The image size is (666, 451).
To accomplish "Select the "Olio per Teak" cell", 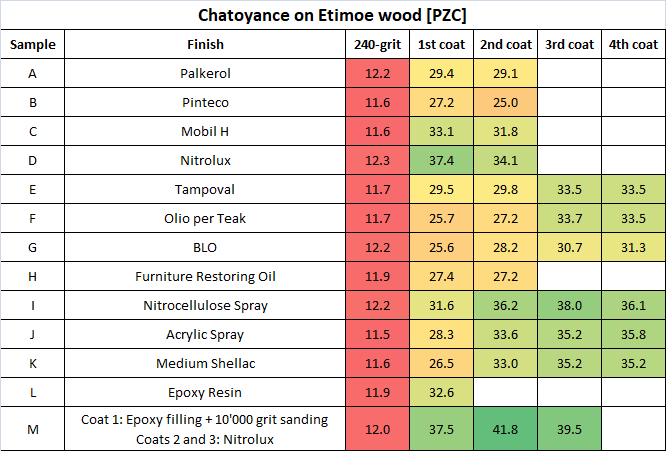I will point(205,218).
